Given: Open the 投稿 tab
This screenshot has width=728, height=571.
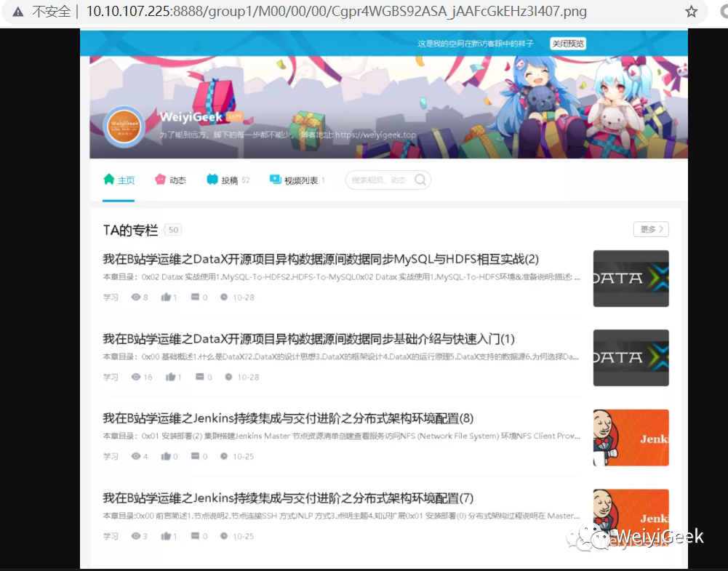Looking at the screenshot, I should point(228,180).
